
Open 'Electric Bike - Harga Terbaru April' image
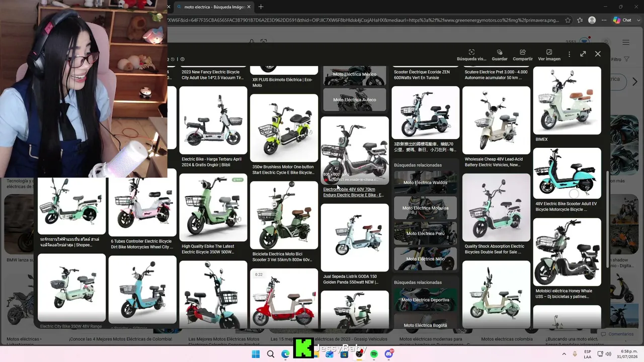(213, 121)
